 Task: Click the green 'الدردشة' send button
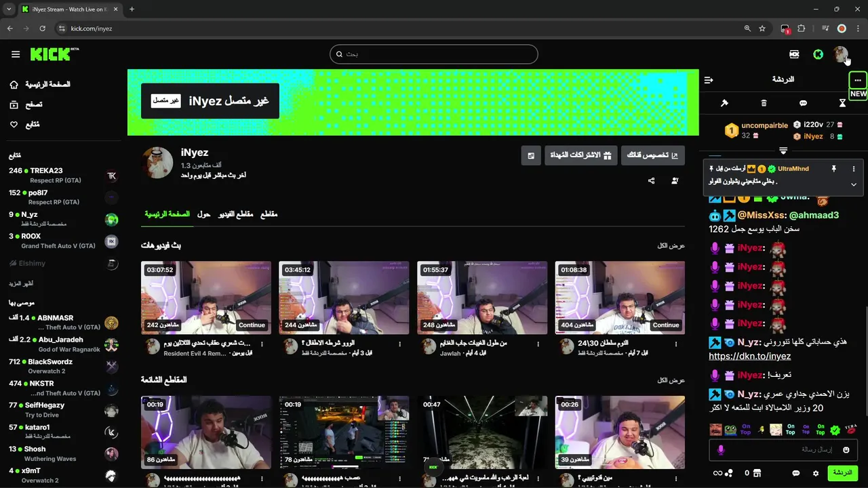pos(842,473)
